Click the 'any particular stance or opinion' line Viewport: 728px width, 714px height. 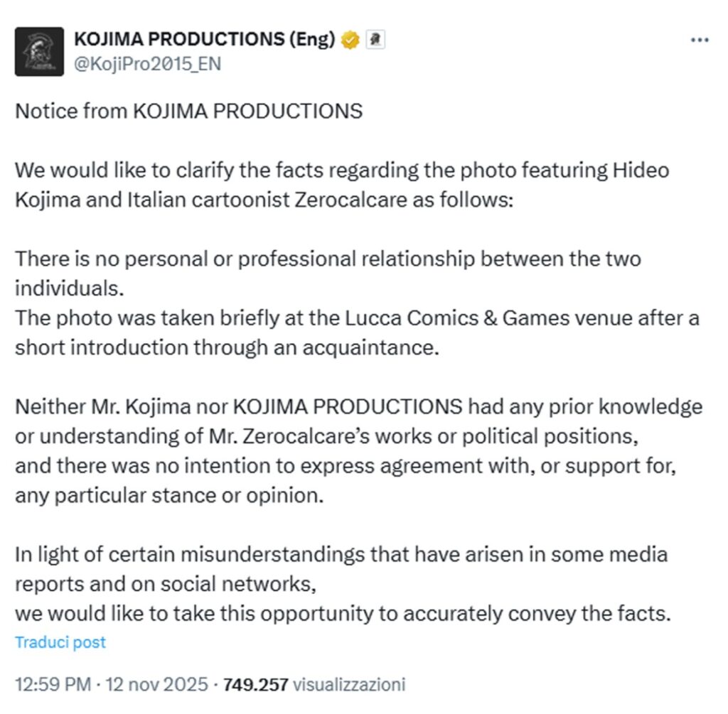169,494
